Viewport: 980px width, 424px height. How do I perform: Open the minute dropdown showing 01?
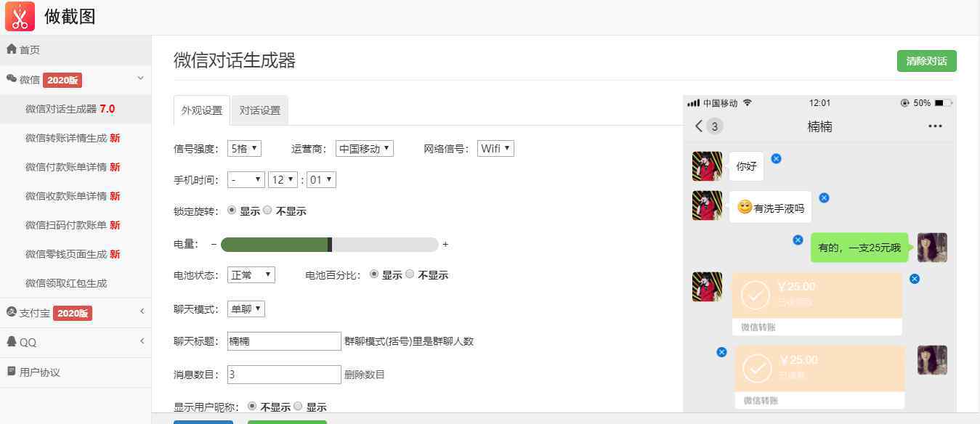coord(321,179)
